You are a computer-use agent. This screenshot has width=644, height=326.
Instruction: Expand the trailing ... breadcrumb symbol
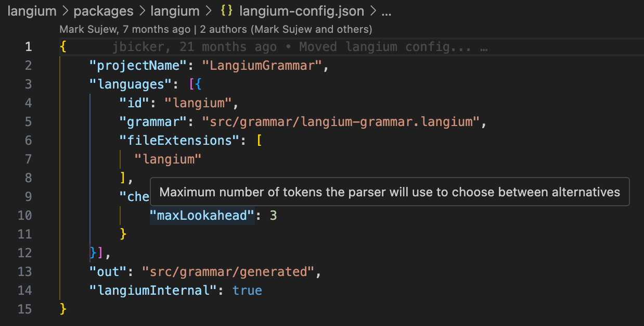click(385, 11)
